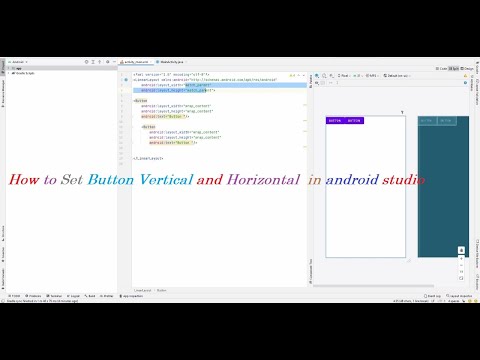Viewport: 480px width, 360px height.
Task: Open the Resource Manager side tab
Action: 3,93
